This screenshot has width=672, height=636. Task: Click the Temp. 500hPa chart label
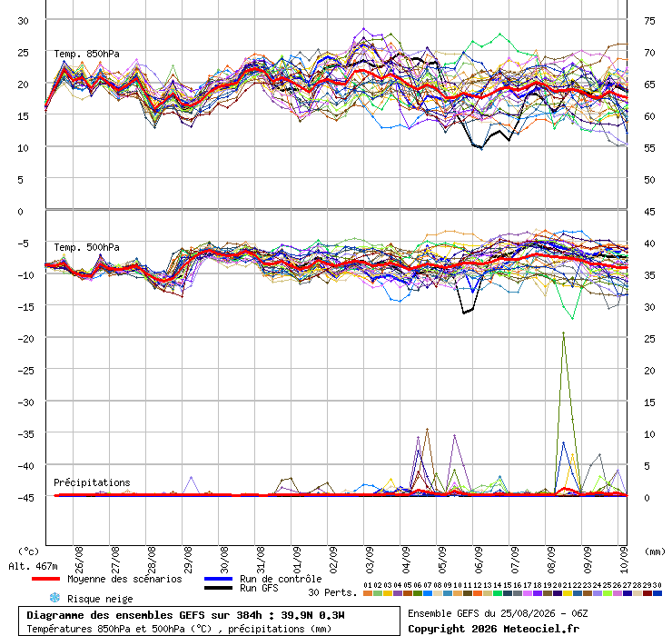coord(86,247)
